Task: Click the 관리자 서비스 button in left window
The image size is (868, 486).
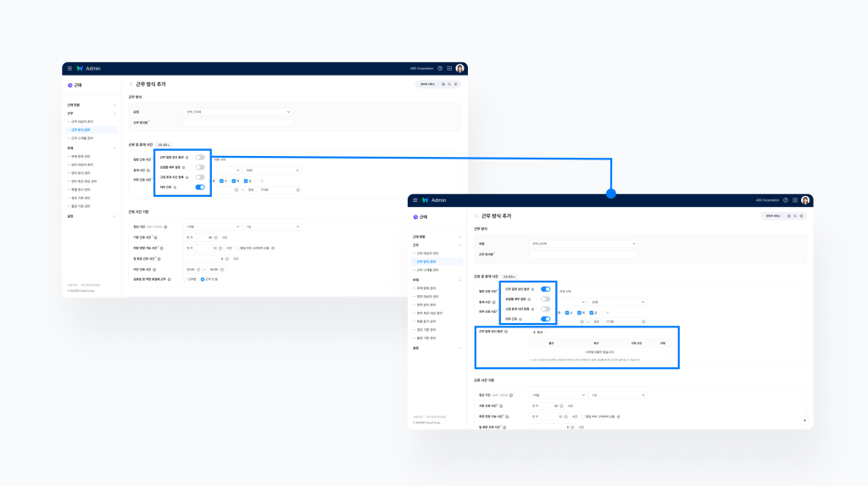Action: coord(426,84)
